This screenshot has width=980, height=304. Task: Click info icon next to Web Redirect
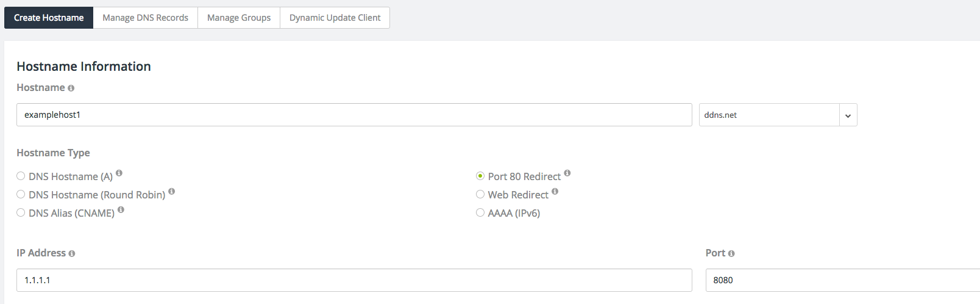(x=555, y=192)
